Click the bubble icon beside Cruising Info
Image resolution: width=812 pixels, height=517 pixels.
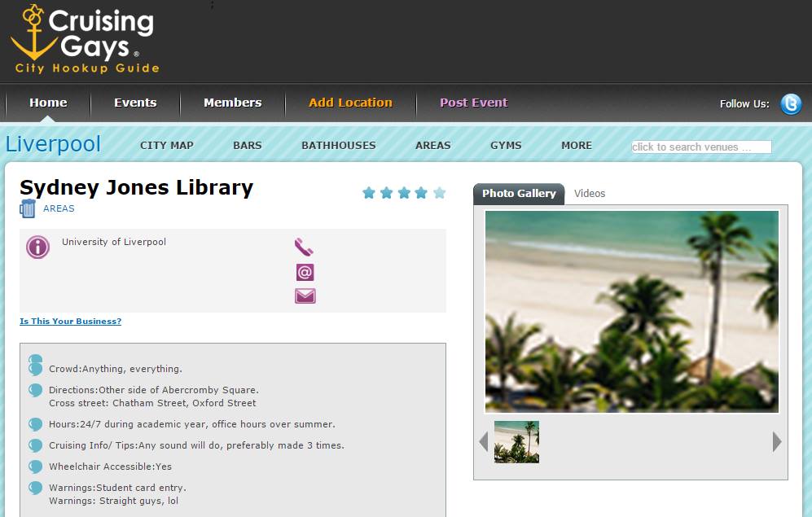35,445
